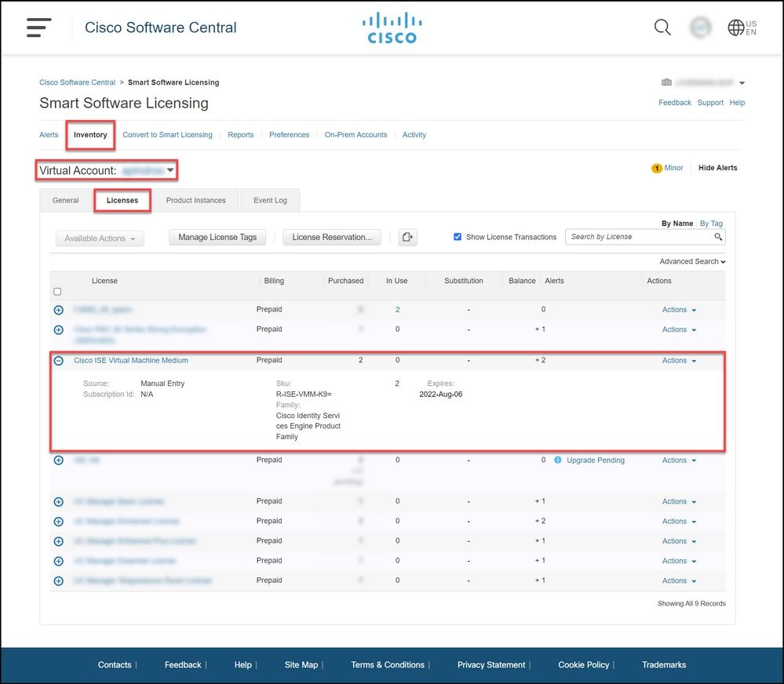Click Hide Alerts
Screen dimensions: 784x684
pyautogui.click(x=717, y=168)
